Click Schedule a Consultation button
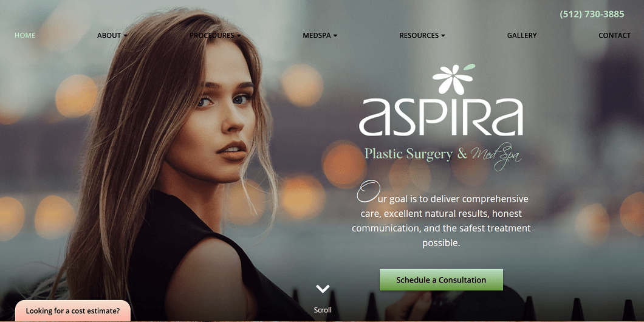The image size is (644, 322). (x=441, y=279)
